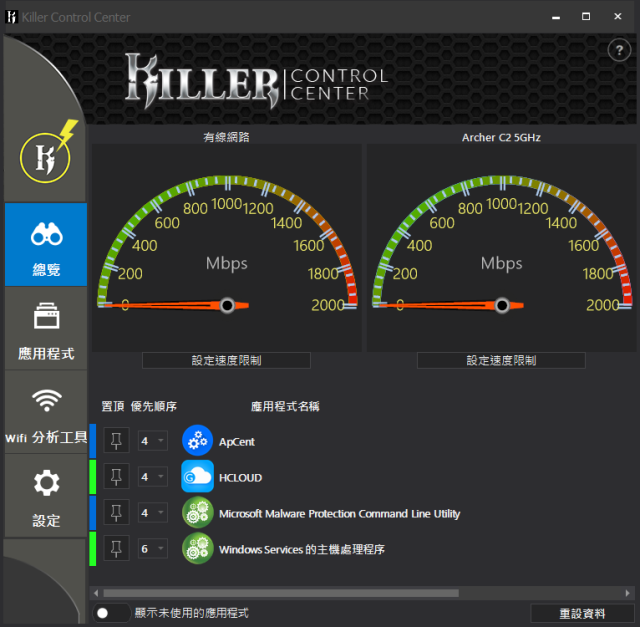Click the Windows Services gears icon

pos(198,548)
